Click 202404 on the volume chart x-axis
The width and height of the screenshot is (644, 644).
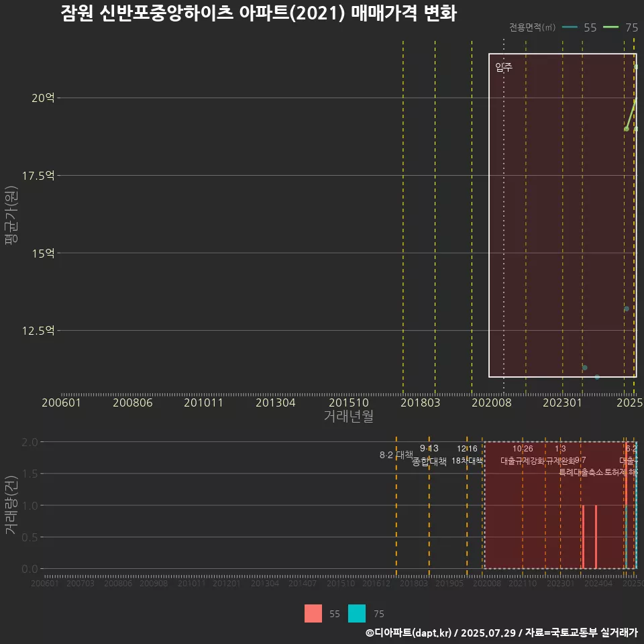coord(598,583)
